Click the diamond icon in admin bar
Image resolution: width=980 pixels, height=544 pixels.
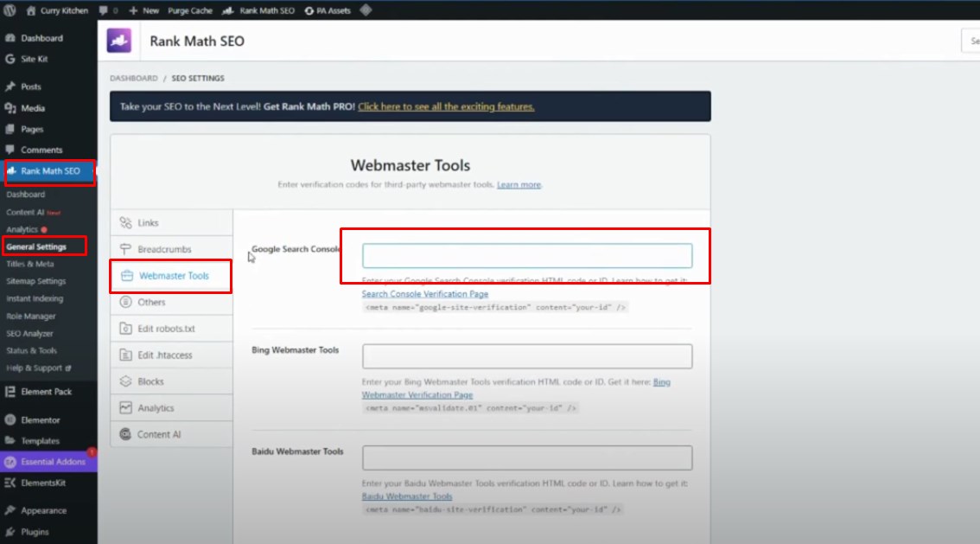click(x=366, y=10)
